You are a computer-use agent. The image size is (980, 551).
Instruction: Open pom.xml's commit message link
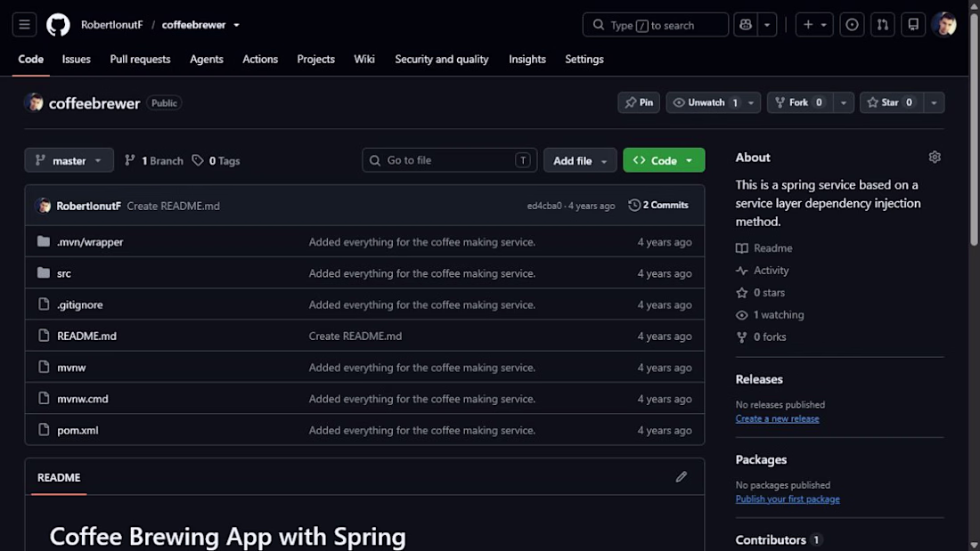422,431
